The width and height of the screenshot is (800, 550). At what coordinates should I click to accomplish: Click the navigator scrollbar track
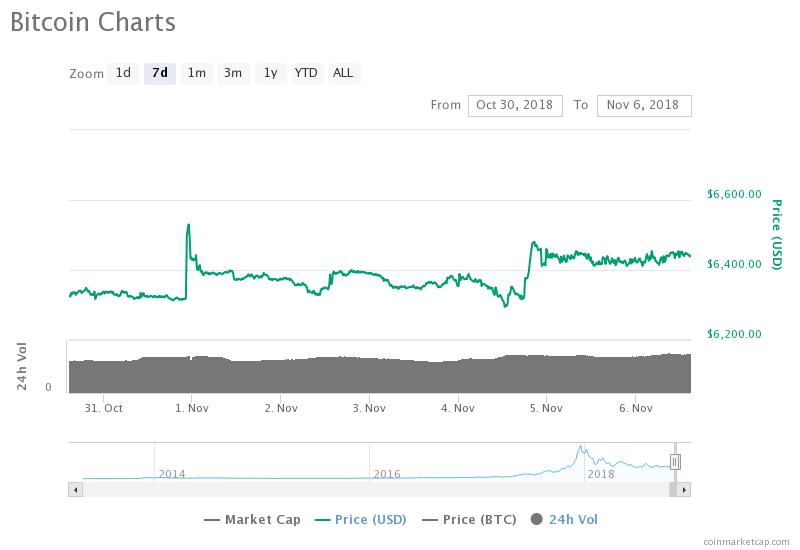pos(376,490)
